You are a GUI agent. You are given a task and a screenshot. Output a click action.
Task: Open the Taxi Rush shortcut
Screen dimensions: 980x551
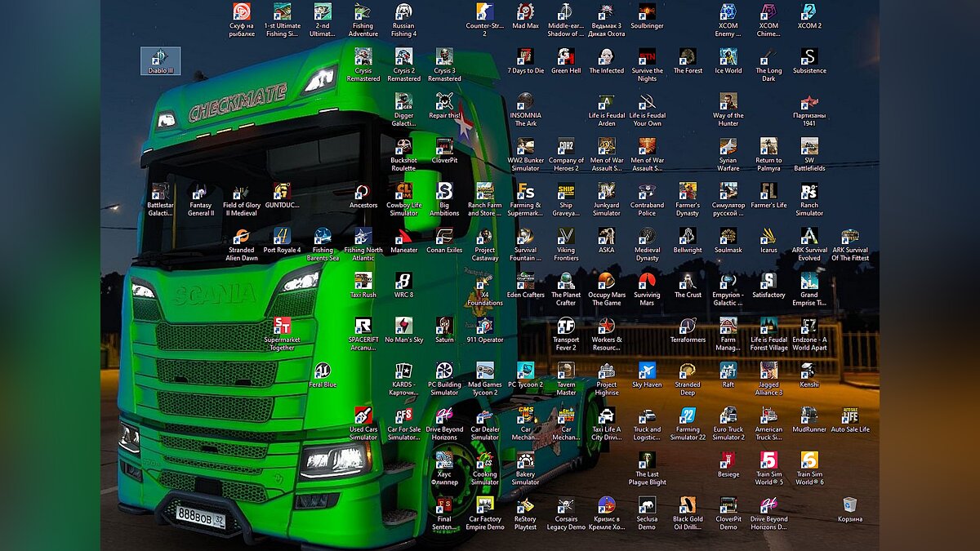(x=363, y=286)
